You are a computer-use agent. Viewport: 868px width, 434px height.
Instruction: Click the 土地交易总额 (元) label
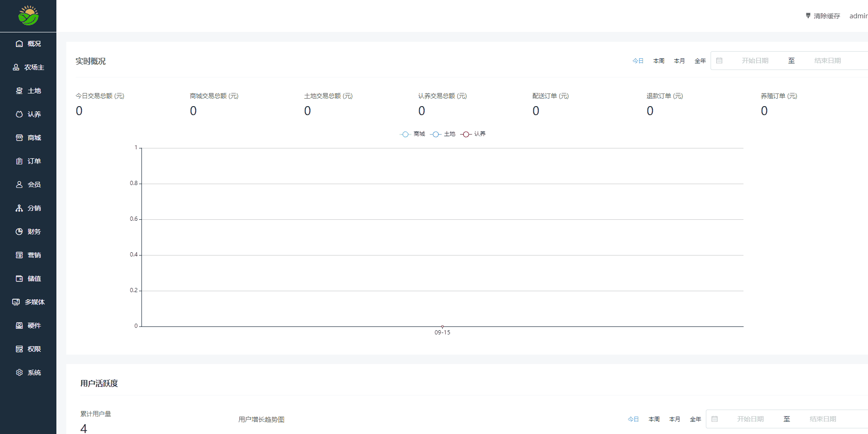[328, 96]
